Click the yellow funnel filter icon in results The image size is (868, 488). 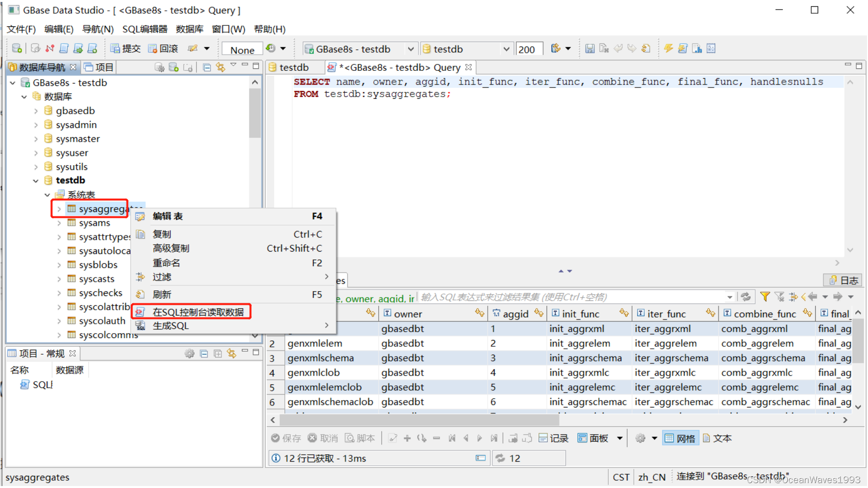coord(765,297)
